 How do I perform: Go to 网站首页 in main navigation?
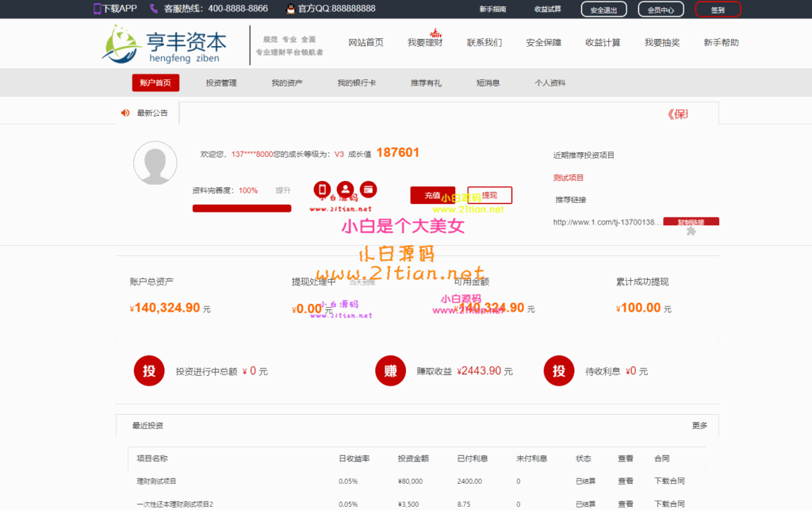coord(366,43)
